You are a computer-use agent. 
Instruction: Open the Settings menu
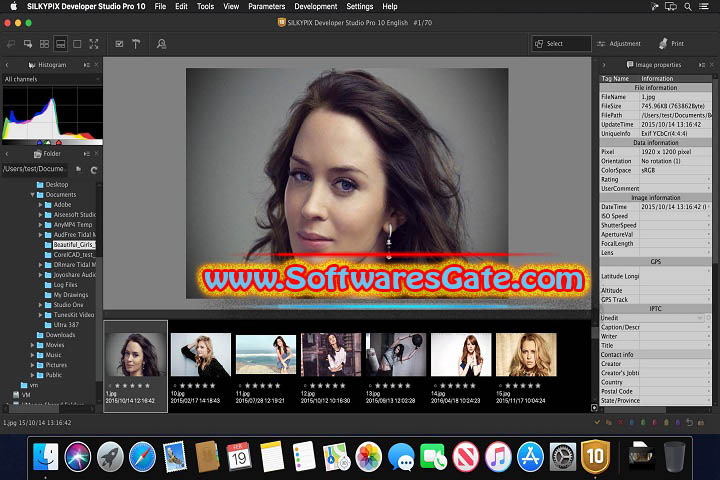click(x=360, y=6)
